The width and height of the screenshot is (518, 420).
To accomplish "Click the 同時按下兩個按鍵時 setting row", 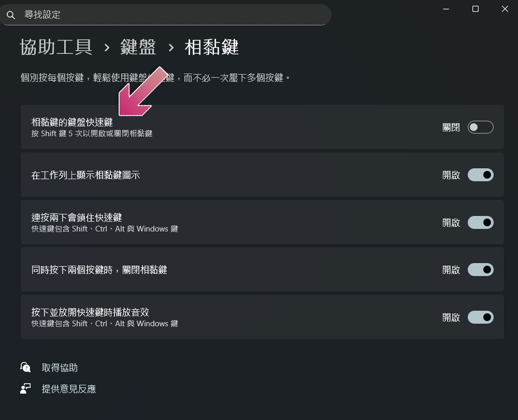I will pos(207,269).
